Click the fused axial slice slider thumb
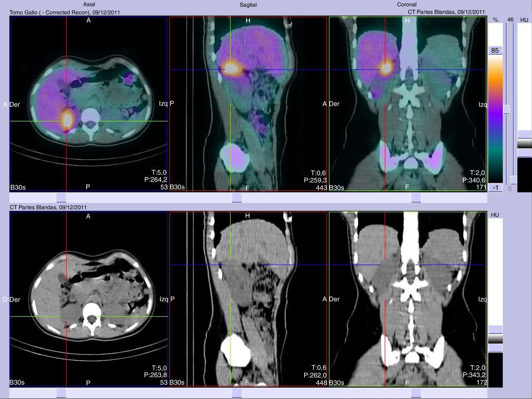The width and height of the screenshot is (532, 399). [61, 198]
